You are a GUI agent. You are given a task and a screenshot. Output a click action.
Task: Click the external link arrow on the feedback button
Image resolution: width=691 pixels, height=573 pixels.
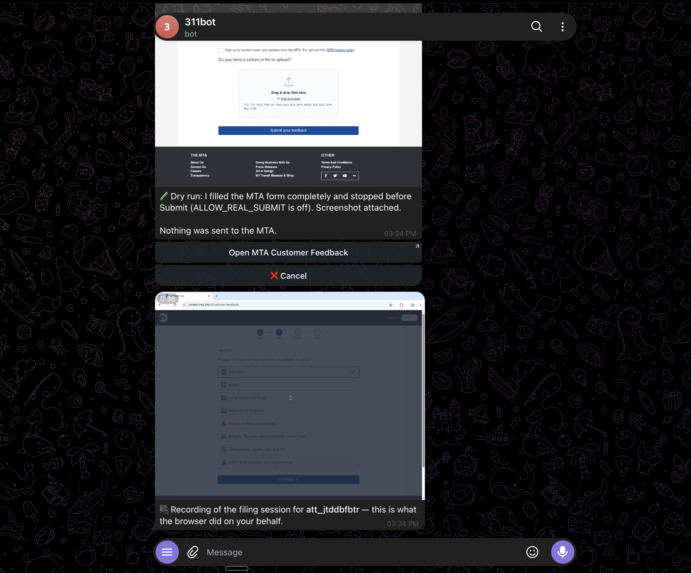(417, 246)
